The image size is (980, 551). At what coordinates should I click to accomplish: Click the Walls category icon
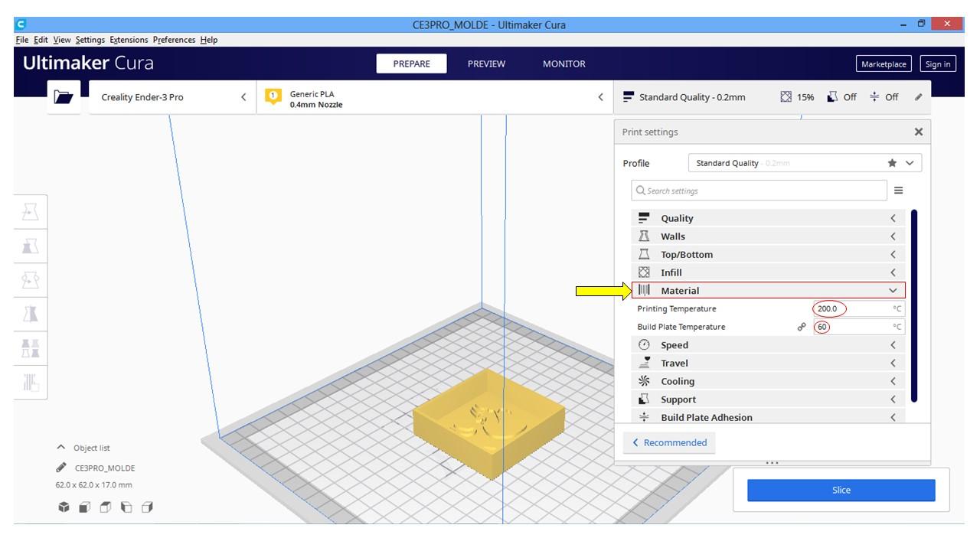click(x=644, y=236)
